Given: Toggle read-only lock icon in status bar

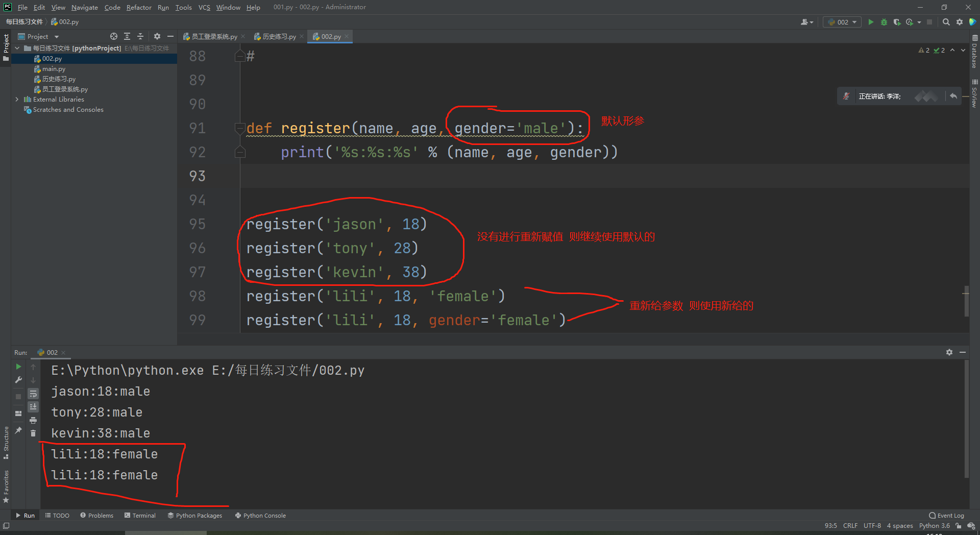Looking at the screenshot, I should [x=959, y=526].
